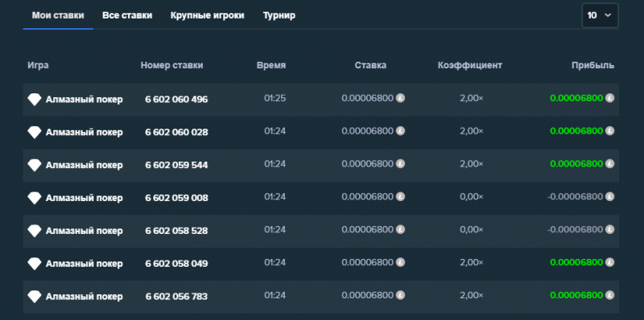Click diamond icon for bet 6 602 058 049

coord(35,264)
